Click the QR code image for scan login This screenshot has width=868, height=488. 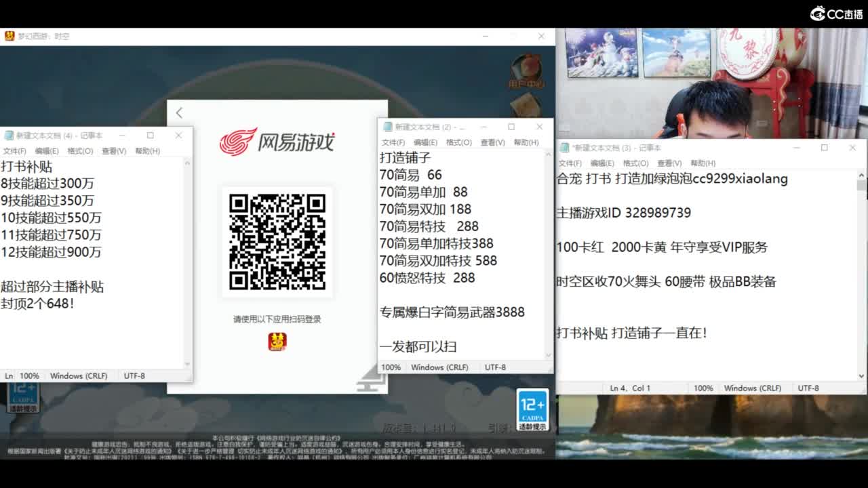[277, 242]
